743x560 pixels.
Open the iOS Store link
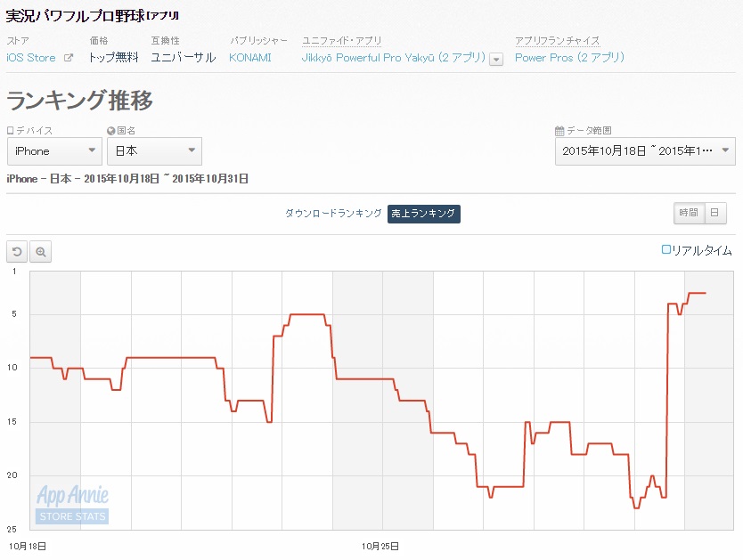[31, 58]
